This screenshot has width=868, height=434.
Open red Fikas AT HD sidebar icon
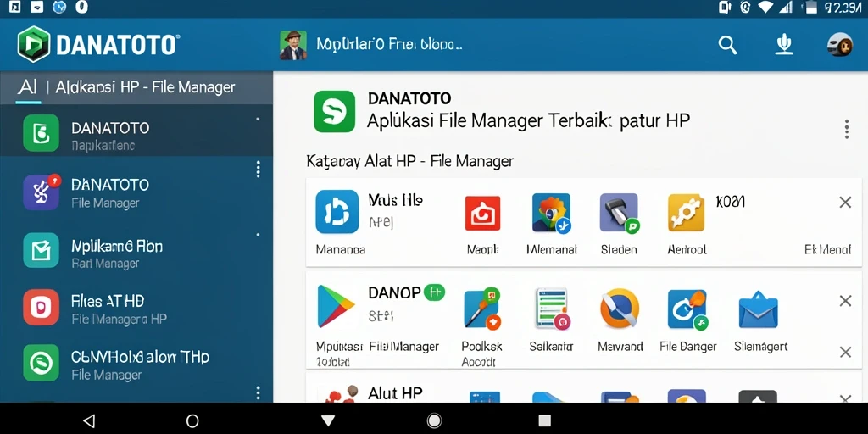point(41,307)
